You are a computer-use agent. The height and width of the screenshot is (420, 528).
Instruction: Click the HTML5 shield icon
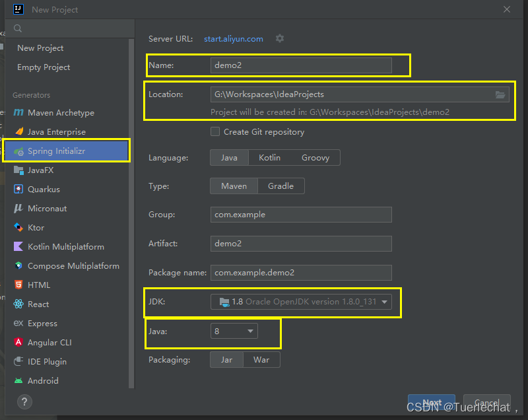(18, 285)
